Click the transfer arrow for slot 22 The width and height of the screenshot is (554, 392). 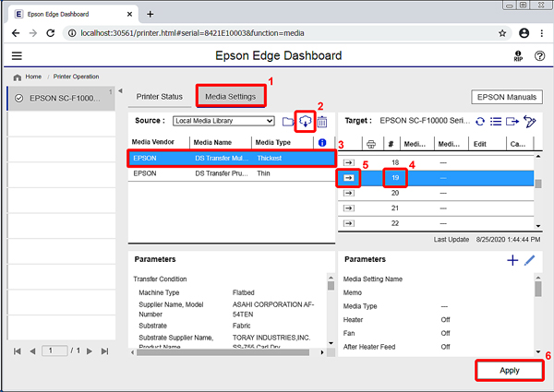point(349,223)
